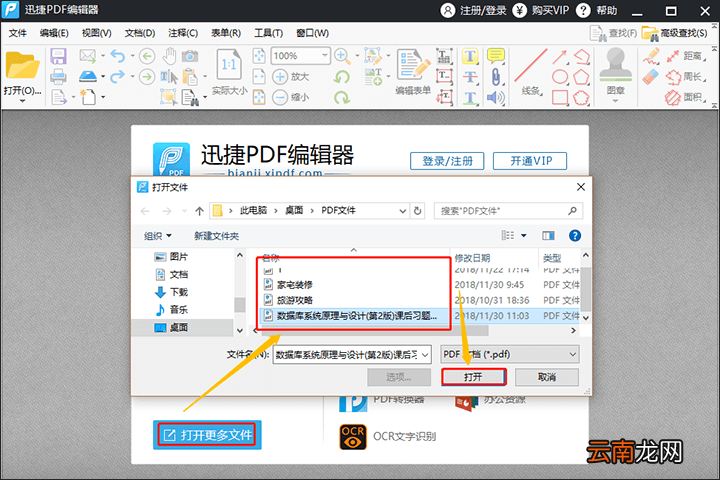720x480 pixels.
Task: Open the 工具(T) menu
Action: click(x=269, y=33)
